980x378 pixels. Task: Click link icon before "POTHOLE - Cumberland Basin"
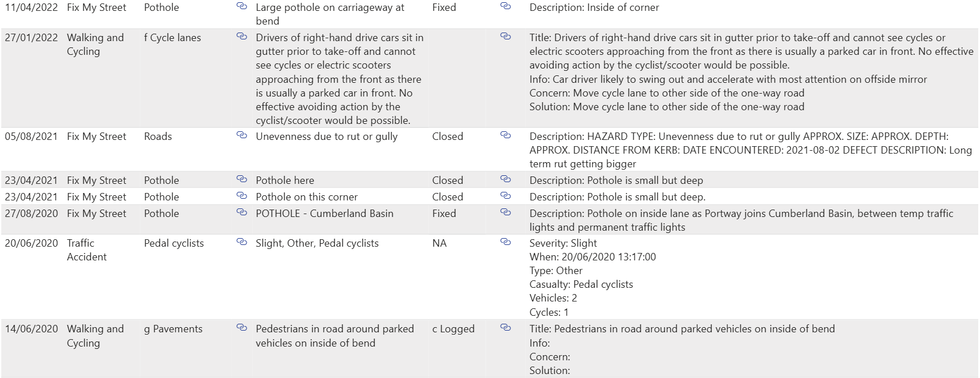(x=242, y=212)
